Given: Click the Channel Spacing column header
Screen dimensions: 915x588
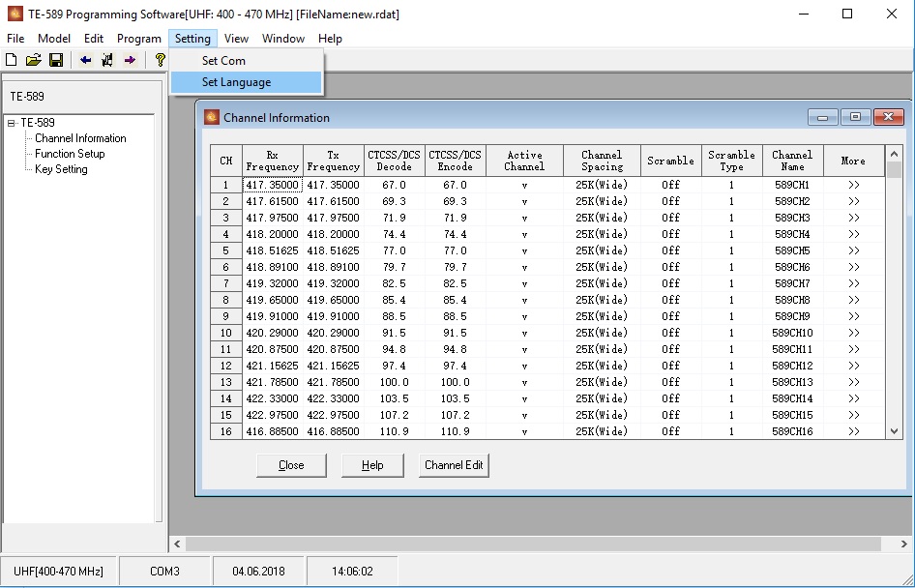Looking at the screenshot, I should click(603, 161).
